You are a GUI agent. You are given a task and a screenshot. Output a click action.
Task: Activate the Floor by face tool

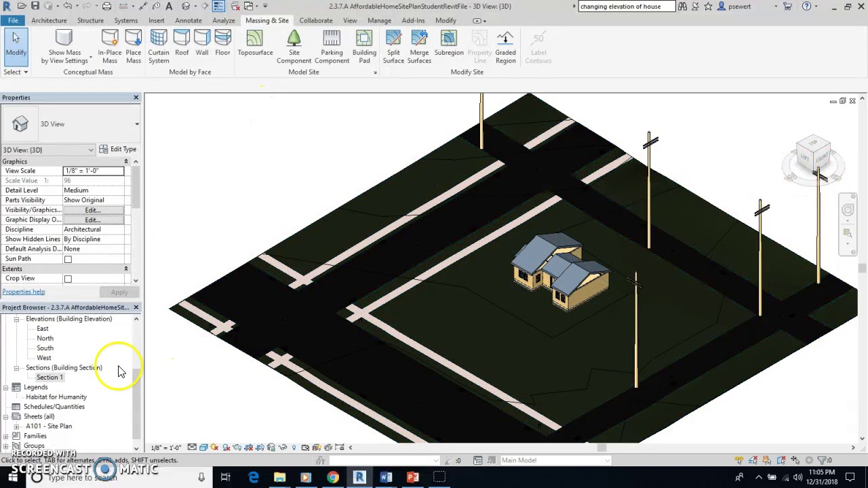[x=222, y=43]
